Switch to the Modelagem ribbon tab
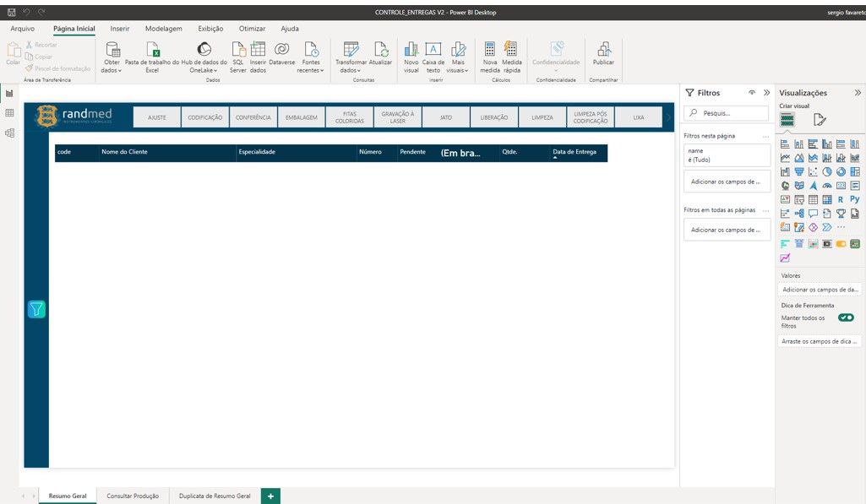866x504 pixels. pyautogui.click(x=163, y=29)
